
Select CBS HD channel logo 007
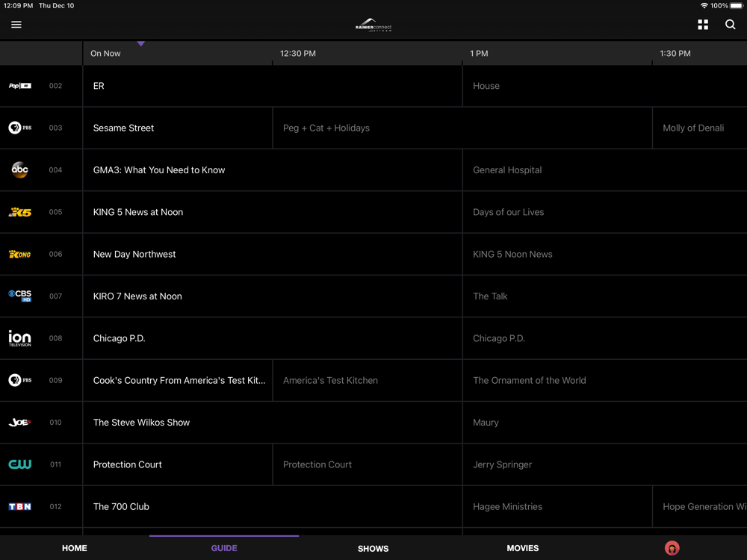20,296
